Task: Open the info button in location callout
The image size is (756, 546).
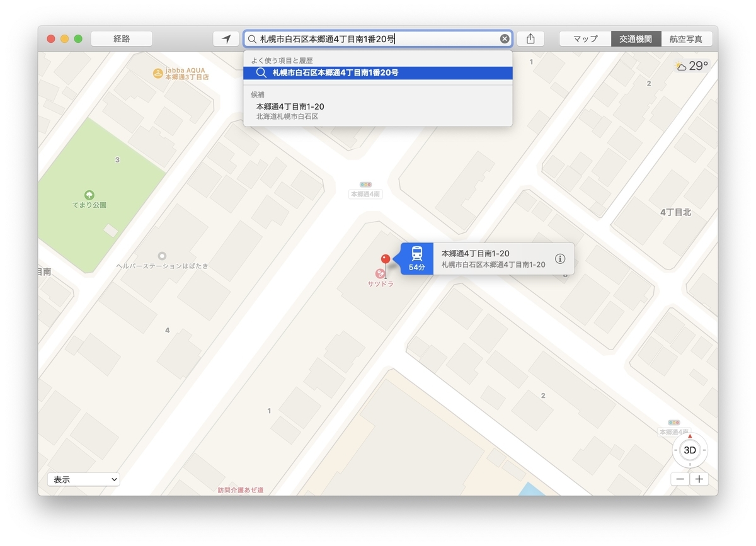Action: (x=560, y=259)
